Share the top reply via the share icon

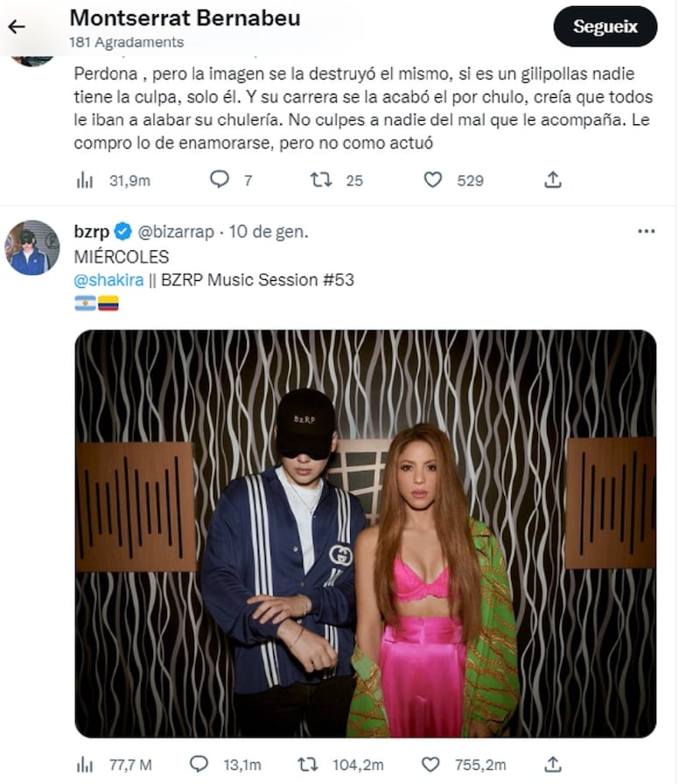551,179
